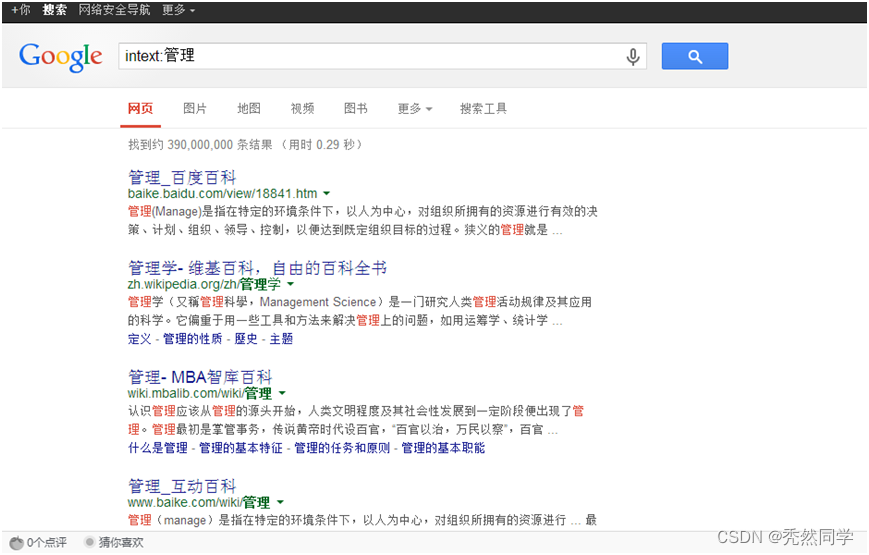Focus the search box containing intext:管理
Image resolution: width=869 pixels, height=555 pixels.
click(382, 56)
